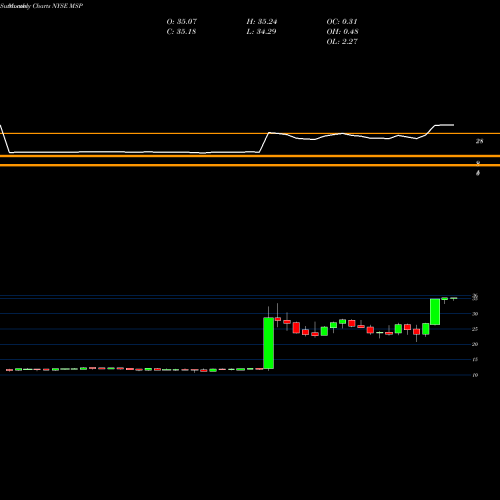Click the "20" price axis label
Viewport: 500px width, 500px height.
pos(475,344)
